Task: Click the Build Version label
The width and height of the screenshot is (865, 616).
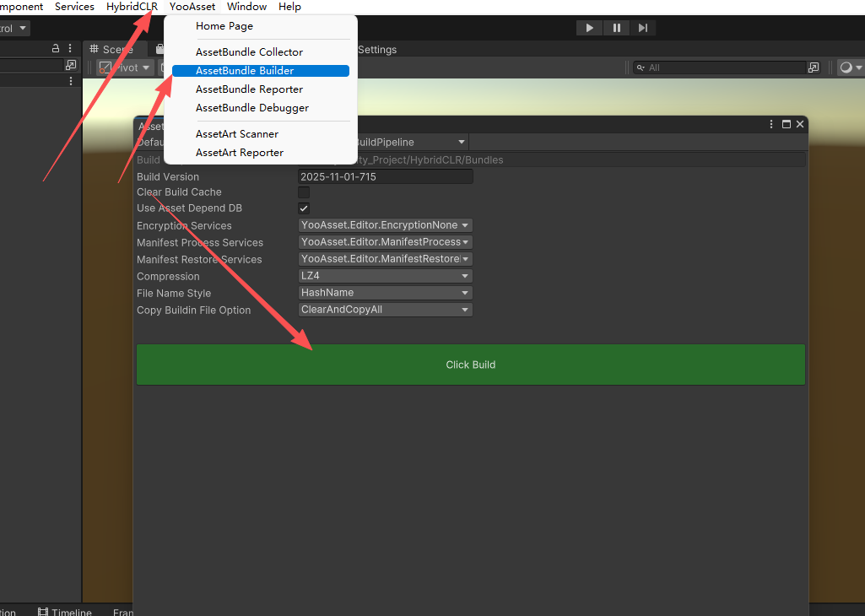Action: coord(168,177)
